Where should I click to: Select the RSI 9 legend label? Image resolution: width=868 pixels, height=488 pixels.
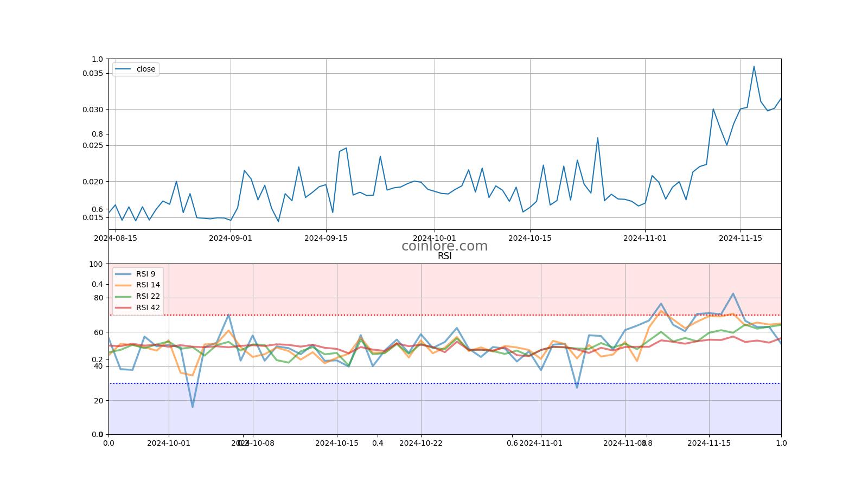145,274
